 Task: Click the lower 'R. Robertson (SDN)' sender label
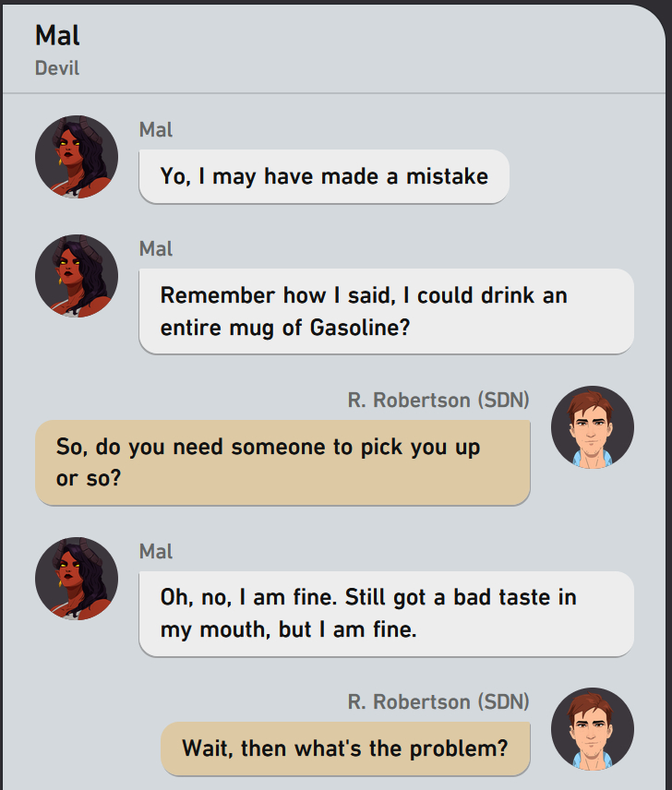[x=438, y=701]
